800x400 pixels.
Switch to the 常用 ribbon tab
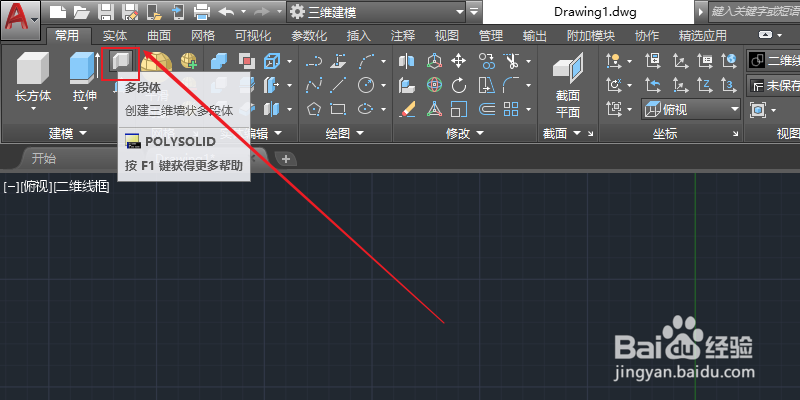click(67, 35)
